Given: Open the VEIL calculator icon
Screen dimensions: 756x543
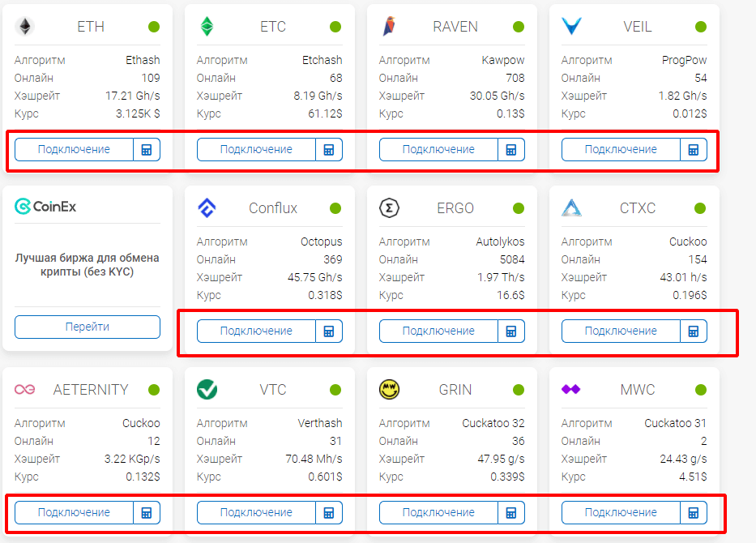Looking at the screenshot, I should tap(694, 149).
